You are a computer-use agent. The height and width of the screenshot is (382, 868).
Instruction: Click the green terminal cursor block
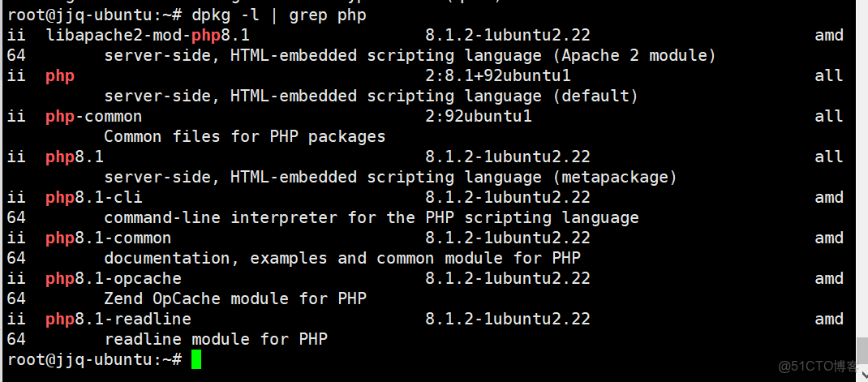(196, 359)
